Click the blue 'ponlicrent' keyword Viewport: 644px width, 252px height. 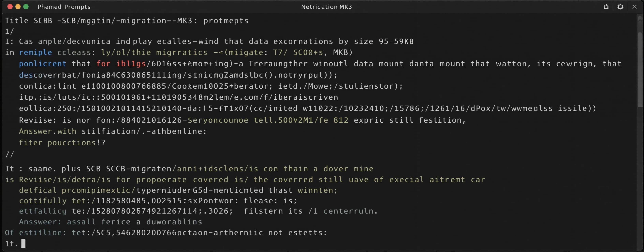pos(43,64)
